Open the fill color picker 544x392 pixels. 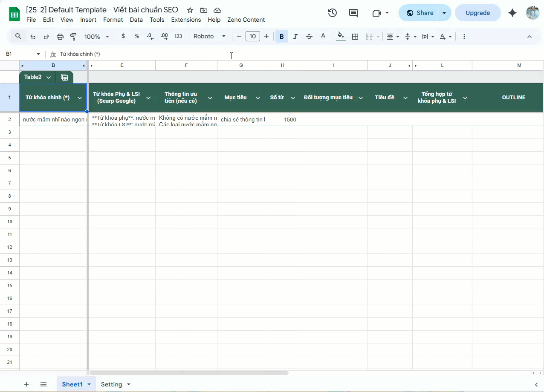pyautogui.click(x=341, y=37)
